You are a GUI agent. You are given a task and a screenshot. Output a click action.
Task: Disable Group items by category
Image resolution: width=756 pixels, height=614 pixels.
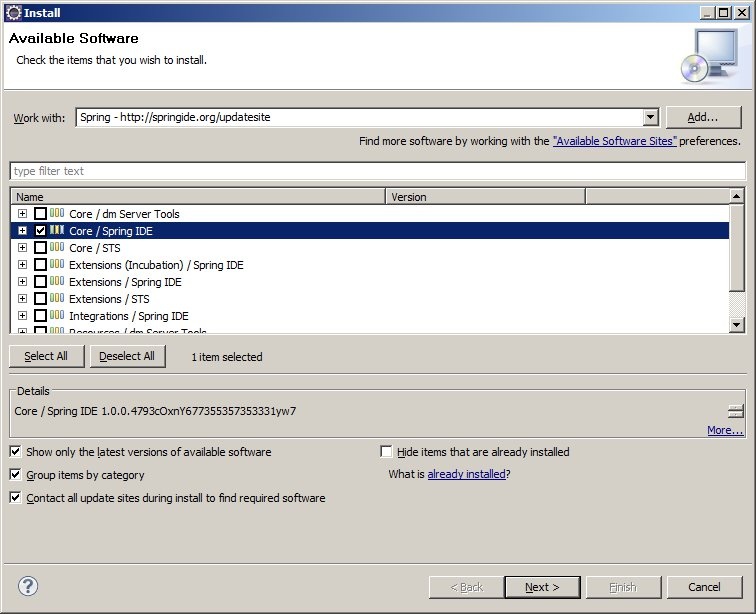(15, 475)
